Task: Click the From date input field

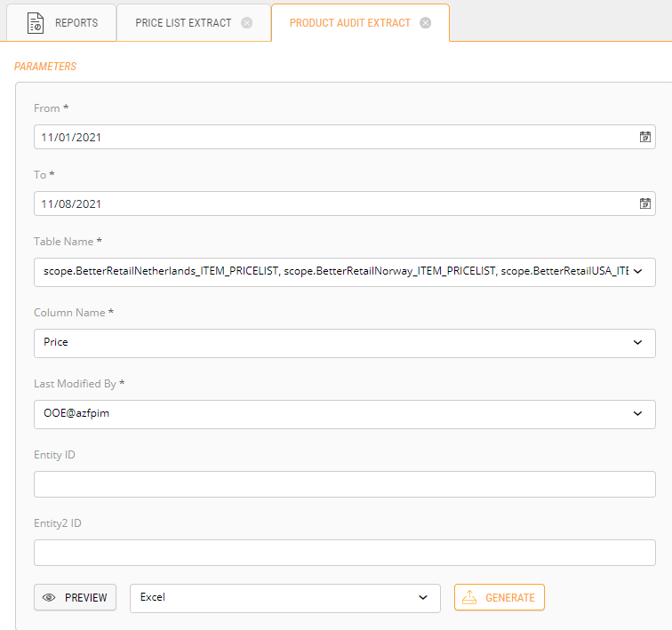Action: (x=329, y=137)
